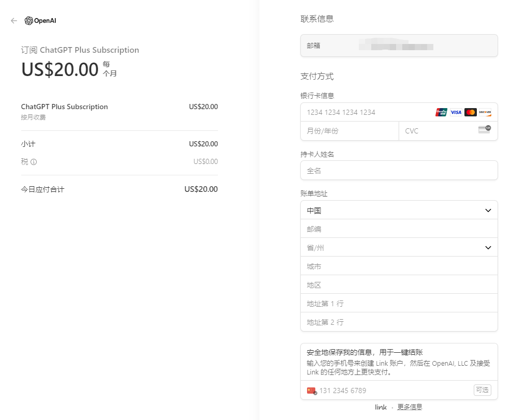The image size is (525, 420).
Task: Click the Discover card icon
Action: pos(485,112)
